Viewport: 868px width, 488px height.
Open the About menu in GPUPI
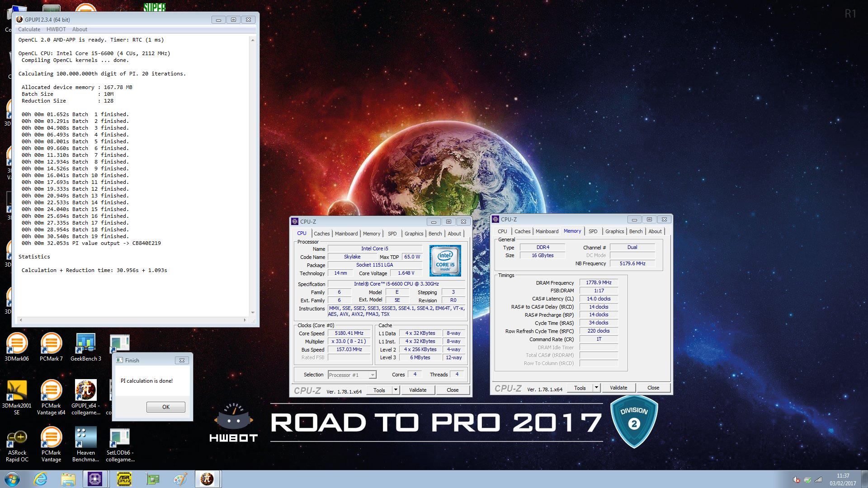[80, 29]
